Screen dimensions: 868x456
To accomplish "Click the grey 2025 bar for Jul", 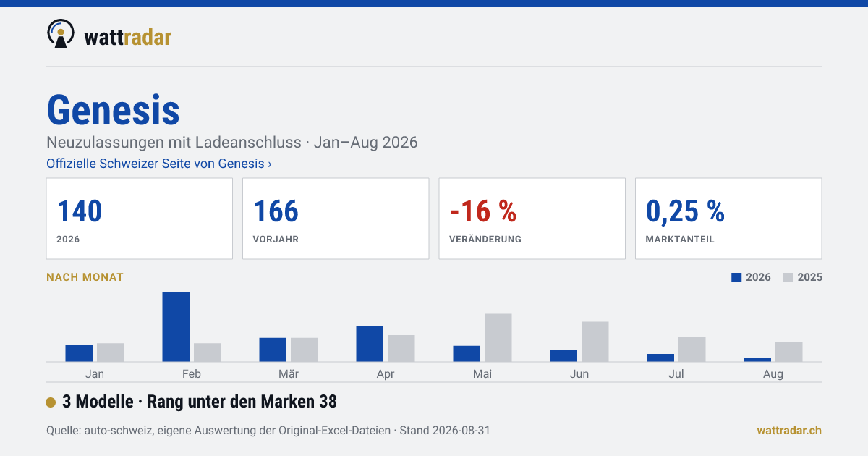I will [x=692, y=349].
